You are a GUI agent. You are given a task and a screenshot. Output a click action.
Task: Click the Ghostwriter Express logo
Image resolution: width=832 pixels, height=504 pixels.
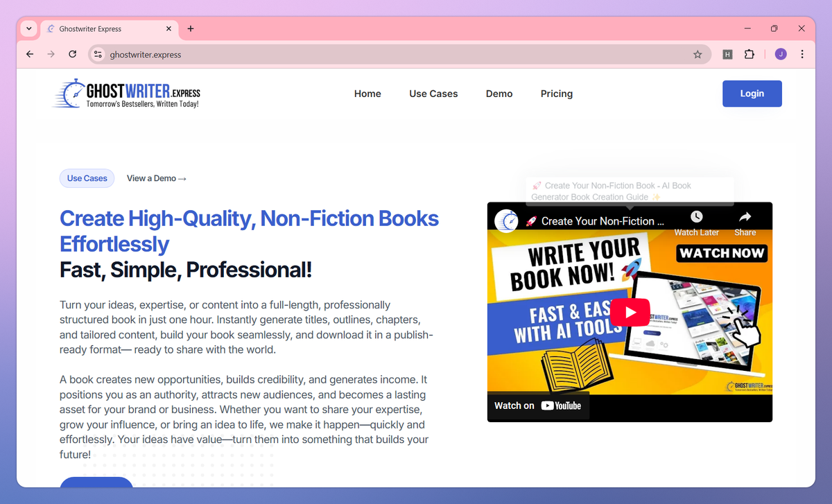coord(126,94)
